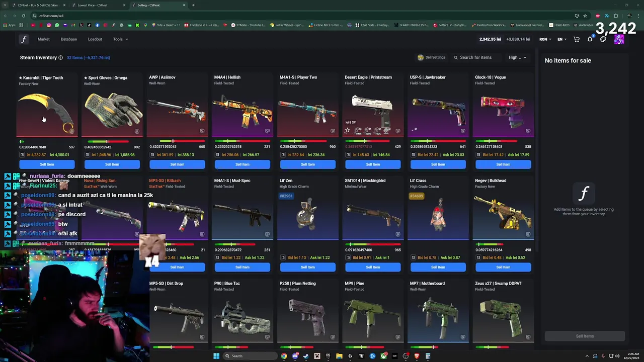Click the CSFloat logo icon in the header

coord(24,39)
